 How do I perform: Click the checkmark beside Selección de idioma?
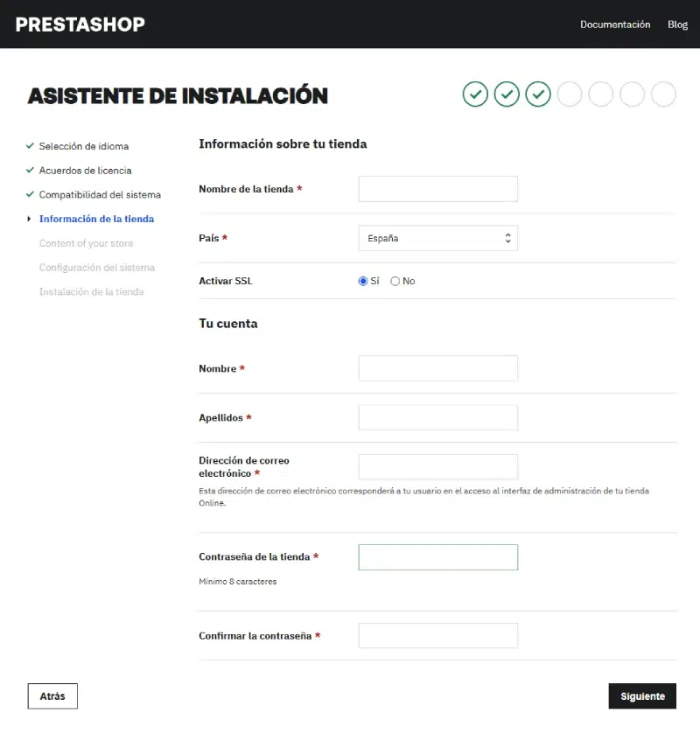click(30, 146)
